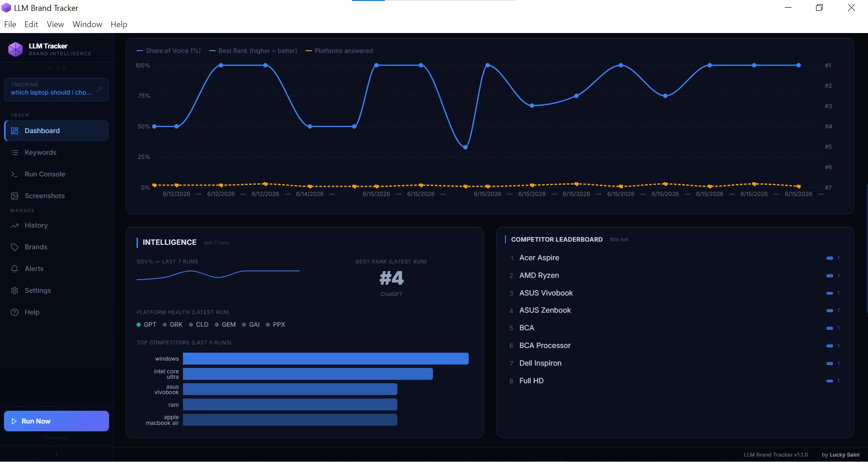Image resolution: width=868 pixels, height=462 pixels.
Task: Open the Help menu in menu bar
Action: click(119, 24)
